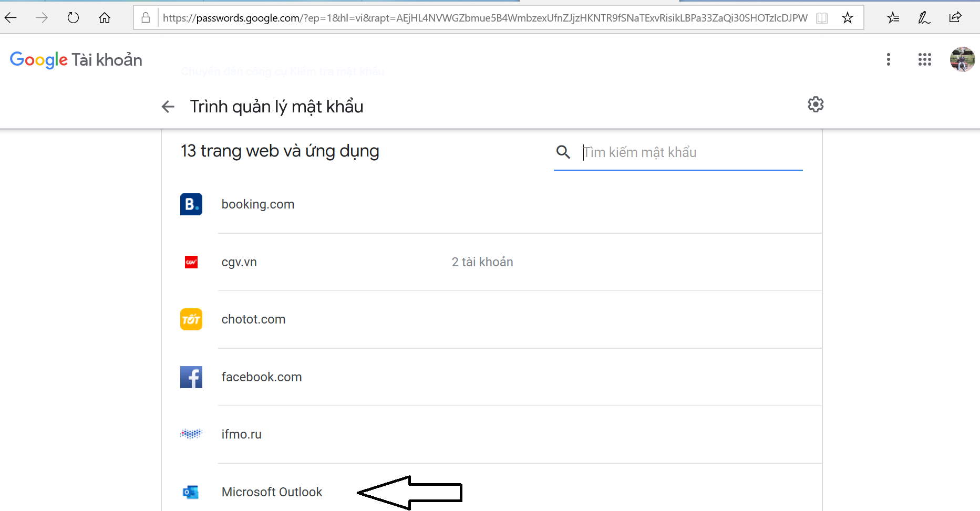
Task: Focus the Tìm kiếm mật khẩu field
Action: (692, 152)
